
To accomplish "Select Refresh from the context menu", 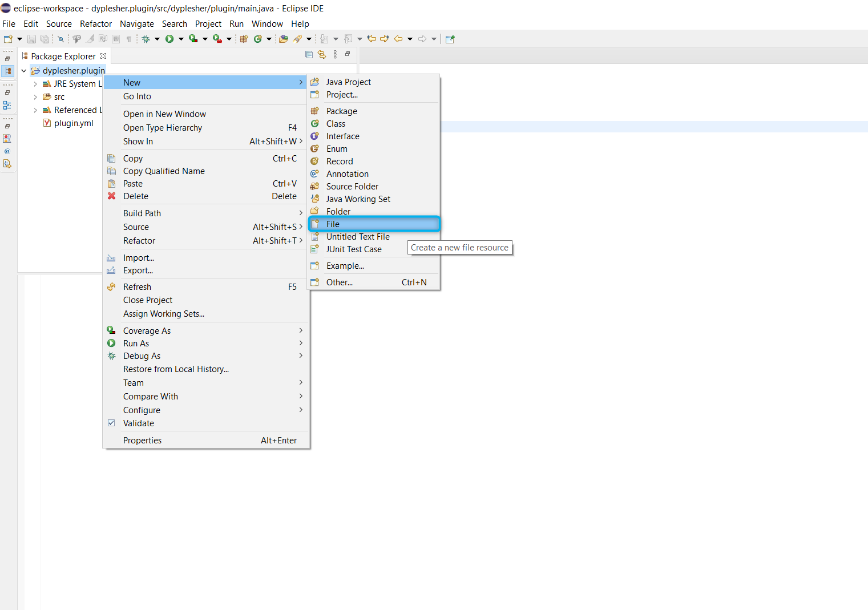I will coord(206,287).
